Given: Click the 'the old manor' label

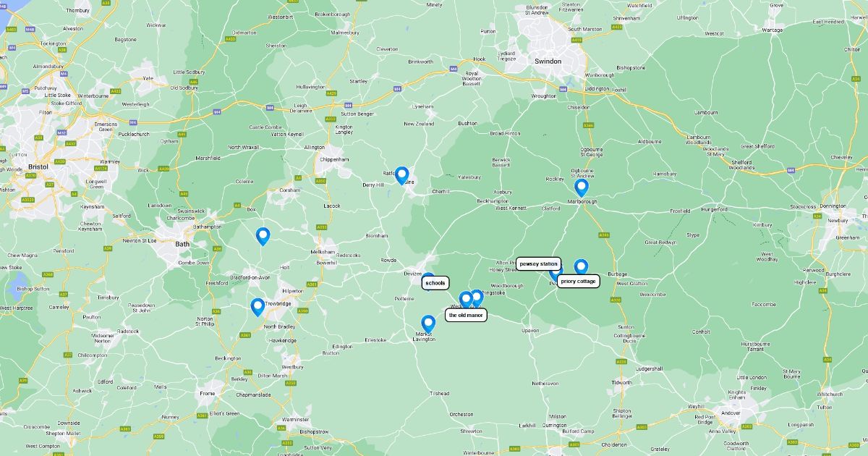Looking at the screenshot, I should (466, 315).
